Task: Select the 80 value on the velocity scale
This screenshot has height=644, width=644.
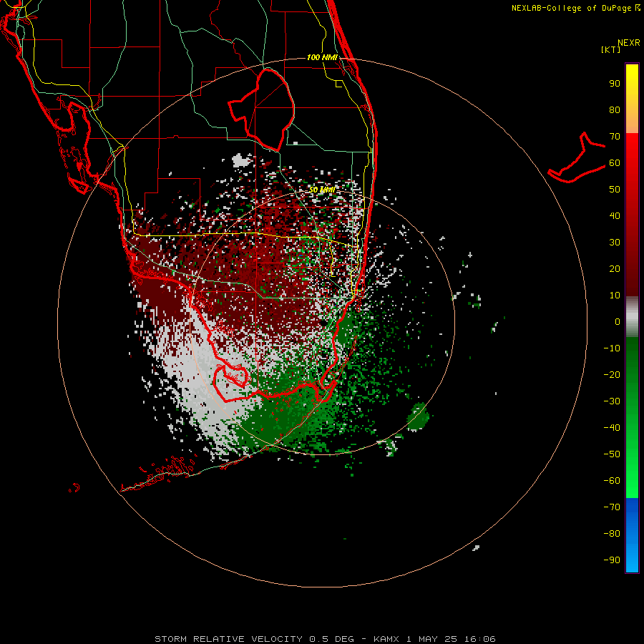Action: click(x=615, y=109)
